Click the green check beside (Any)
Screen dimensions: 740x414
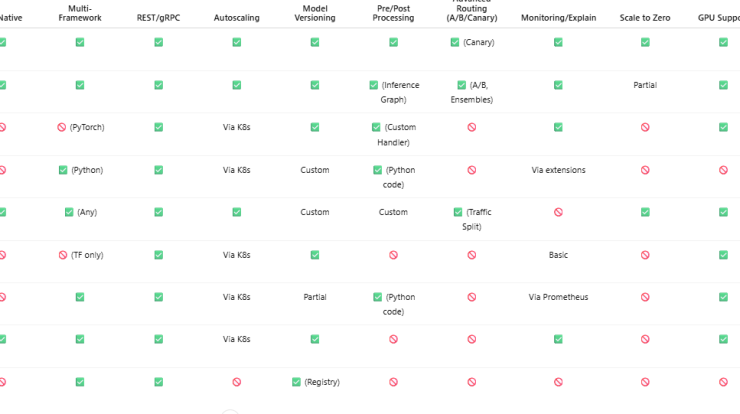click(x=69, y=212)
